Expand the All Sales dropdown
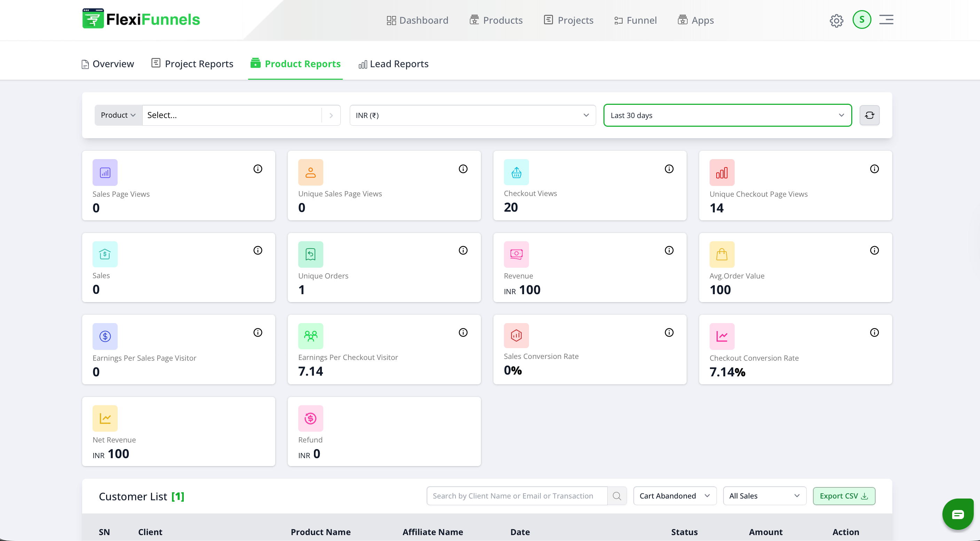This screenshot has height=541, width=980. coord(764,496)
